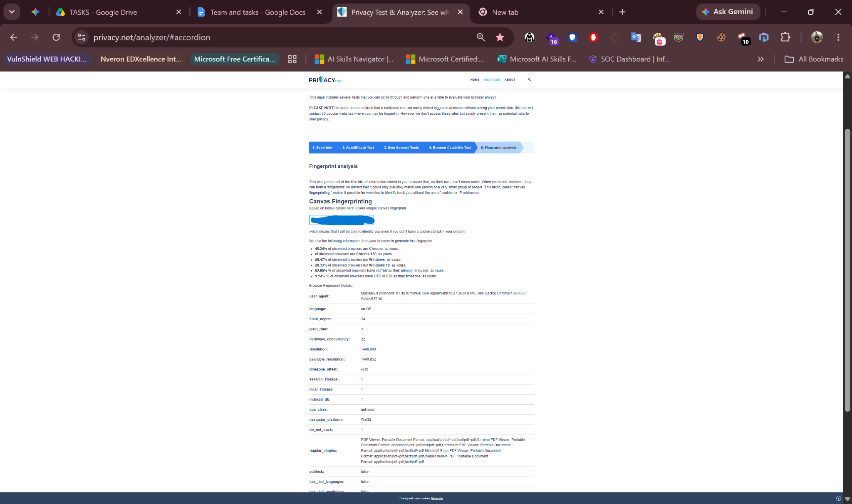This screenshot has height=504, width=852.
Task: Select the 2. Autofill Leak Test step
Action: (358, 148)
